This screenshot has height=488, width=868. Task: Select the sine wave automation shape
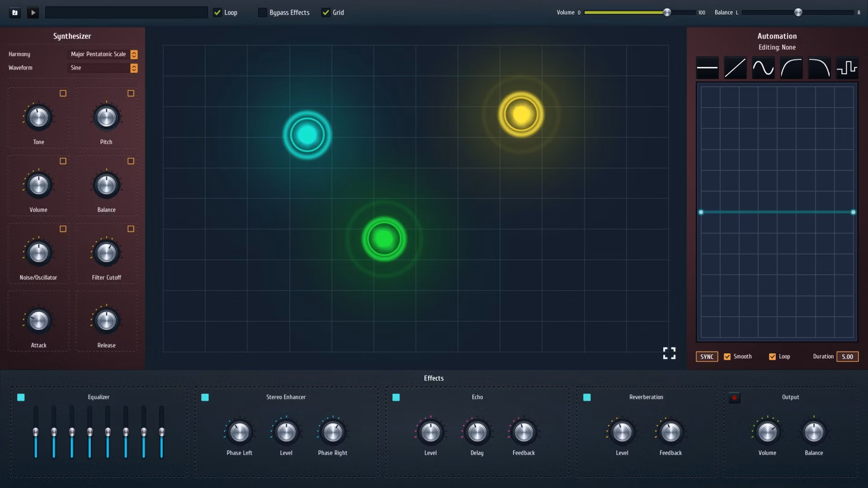763,68
